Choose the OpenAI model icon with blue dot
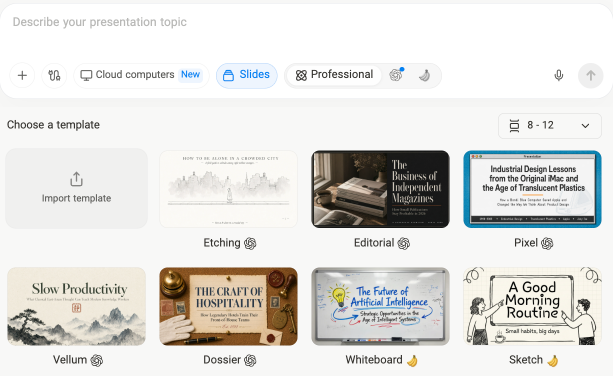613x376 pixels. coord(396,75)
